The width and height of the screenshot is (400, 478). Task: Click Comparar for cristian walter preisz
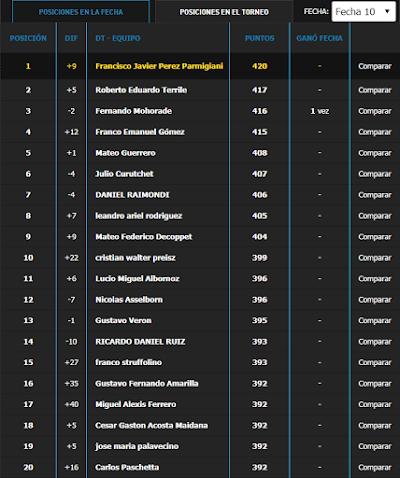(375, 258)
